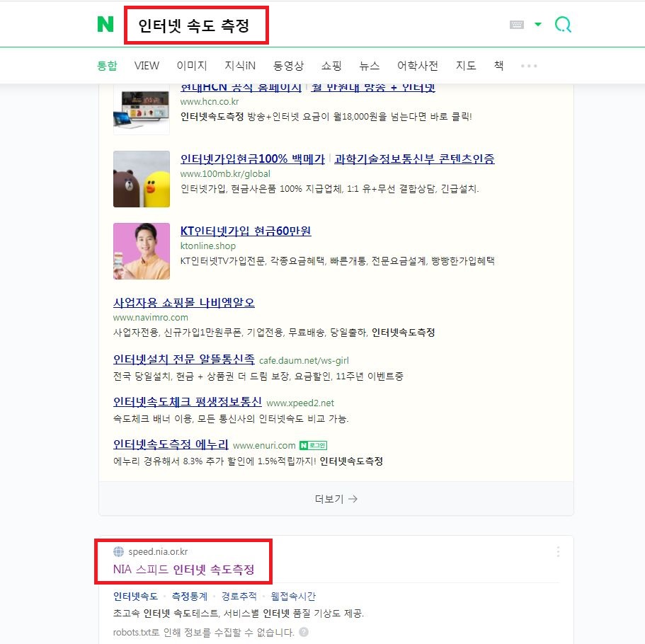645x644 pixels.
Task: Switch to the 동영상 tab
Action: (288, 66)
